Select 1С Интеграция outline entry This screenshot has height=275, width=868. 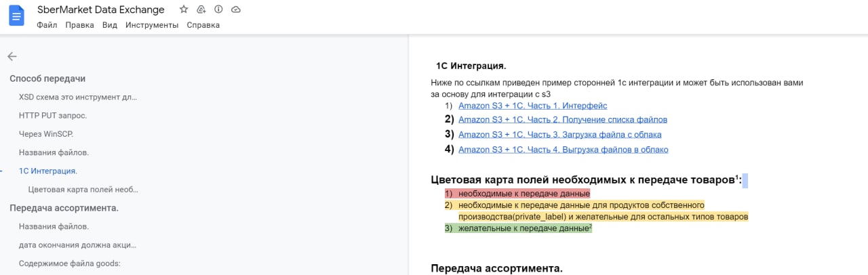48,171
